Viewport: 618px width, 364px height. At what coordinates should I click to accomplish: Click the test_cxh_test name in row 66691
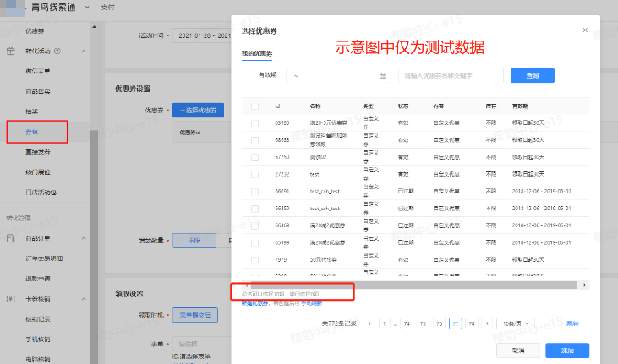point(325,192)
